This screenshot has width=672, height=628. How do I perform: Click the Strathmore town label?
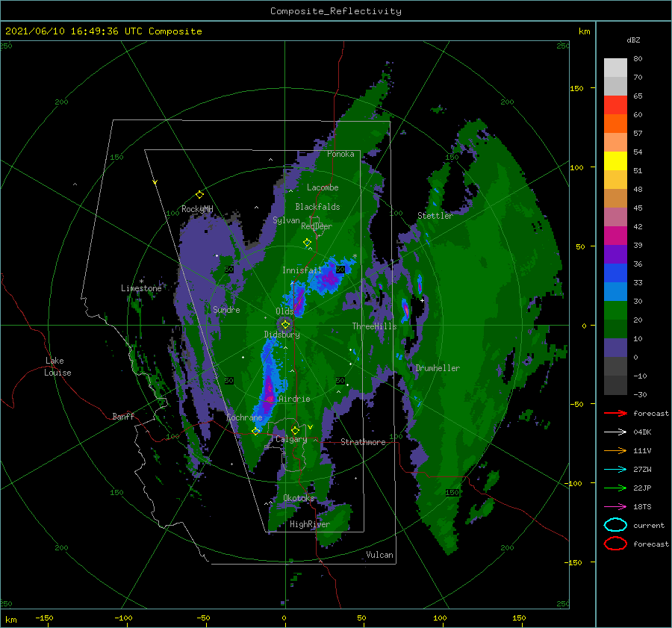pos(363,442)
